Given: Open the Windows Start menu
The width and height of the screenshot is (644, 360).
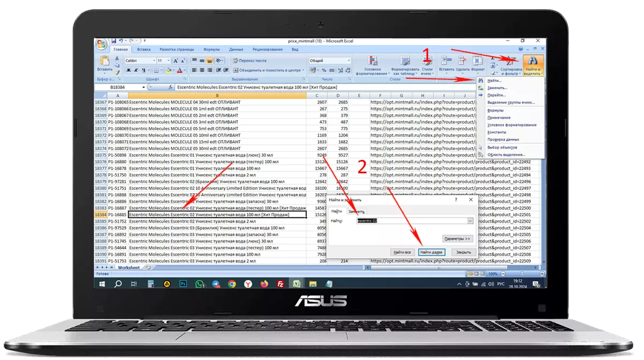Looking at the screenshot, I should click(x=103, y=284).
